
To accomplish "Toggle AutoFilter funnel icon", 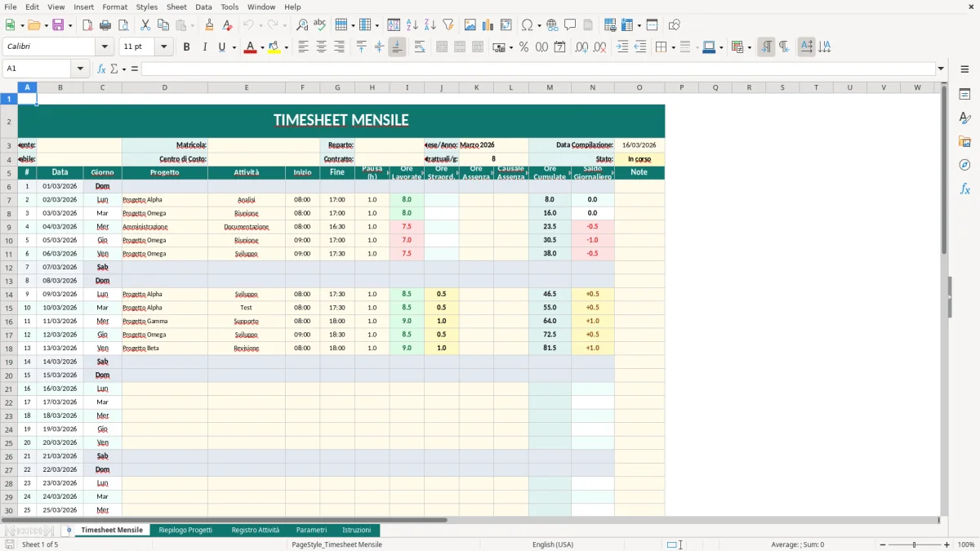I will click(448, 25).
